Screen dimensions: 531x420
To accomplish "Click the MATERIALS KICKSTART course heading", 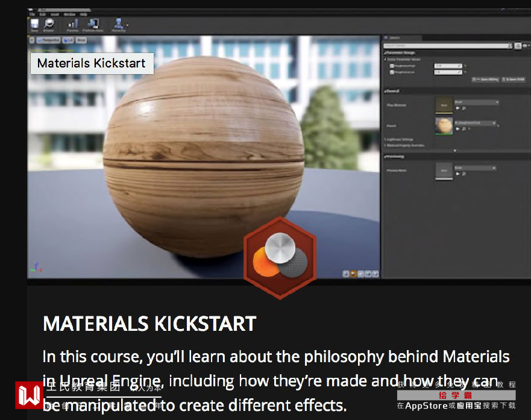I will (149, 324).
